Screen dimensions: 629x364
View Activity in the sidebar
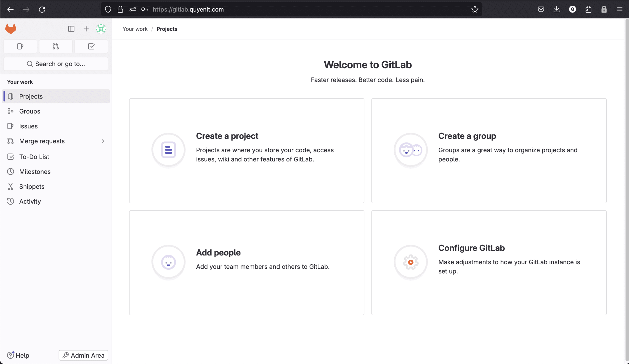click(30, 201)
